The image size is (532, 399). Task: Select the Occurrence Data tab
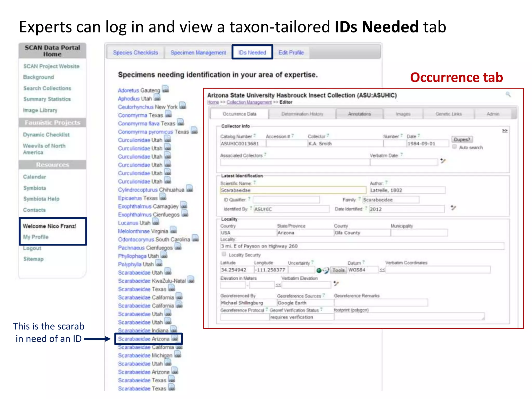click(239, 114)
